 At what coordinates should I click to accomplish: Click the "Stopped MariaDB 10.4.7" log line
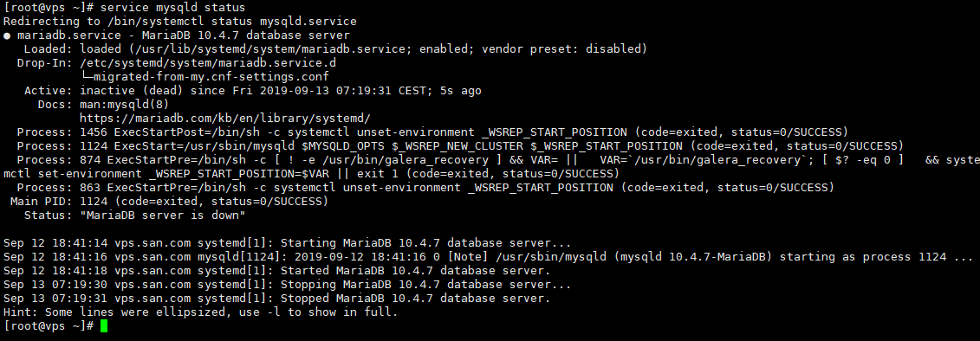tap(277, 299)
